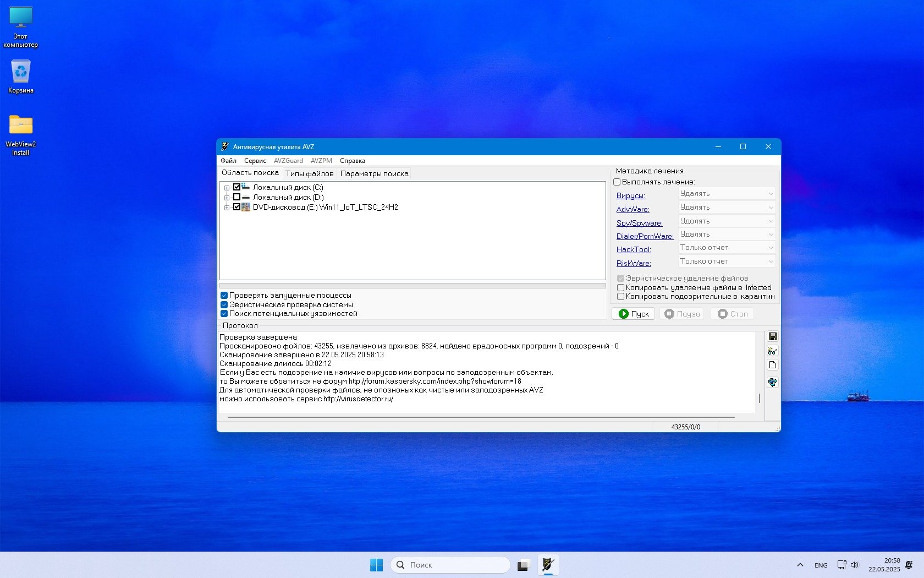Viewport: 924px width, 578px height.
Task: Expand the DVD-дисковод (E:) tree node
Action: coord(227,208)
